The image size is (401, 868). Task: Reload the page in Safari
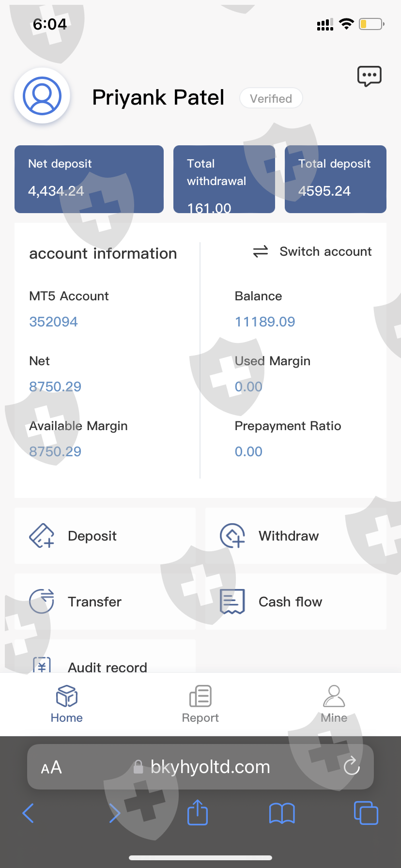click(x=351, y=767)
